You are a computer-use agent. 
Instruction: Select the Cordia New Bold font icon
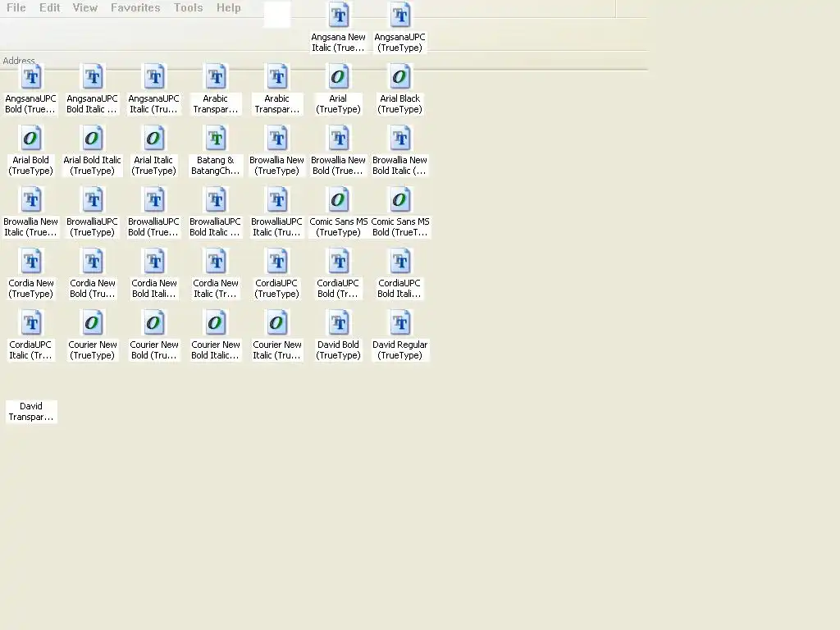pyautogui.click(x=93, y=262)
